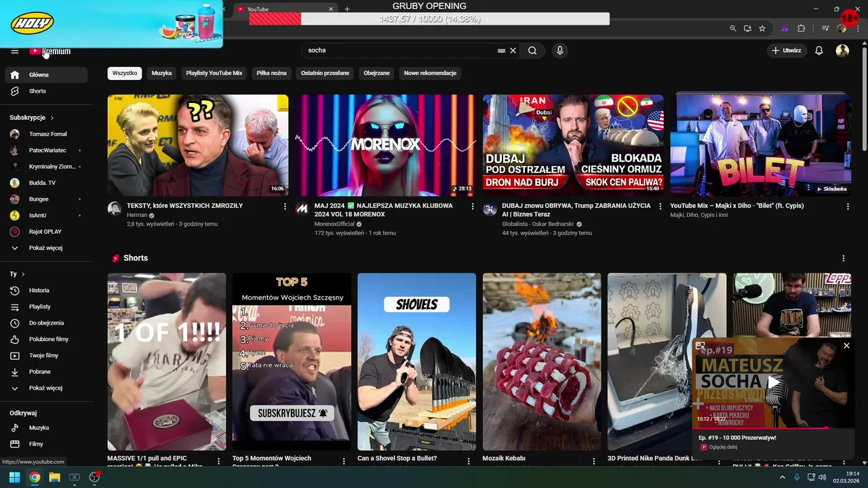Open Tomasz Fornal subscription channel

pos(46,134)
